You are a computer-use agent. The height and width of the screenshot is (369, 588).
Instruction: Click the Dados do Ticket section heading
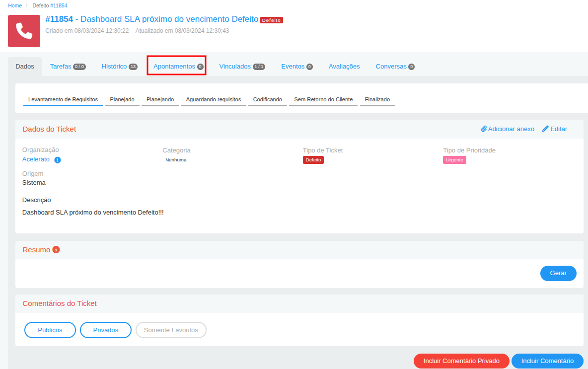click(x=49, y=129)
